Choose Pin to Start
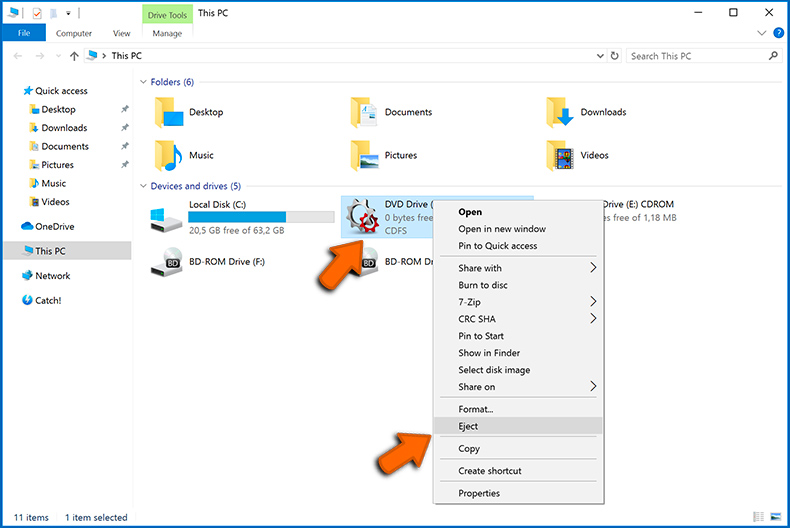The image size is (790, 528). click(518, 336)
